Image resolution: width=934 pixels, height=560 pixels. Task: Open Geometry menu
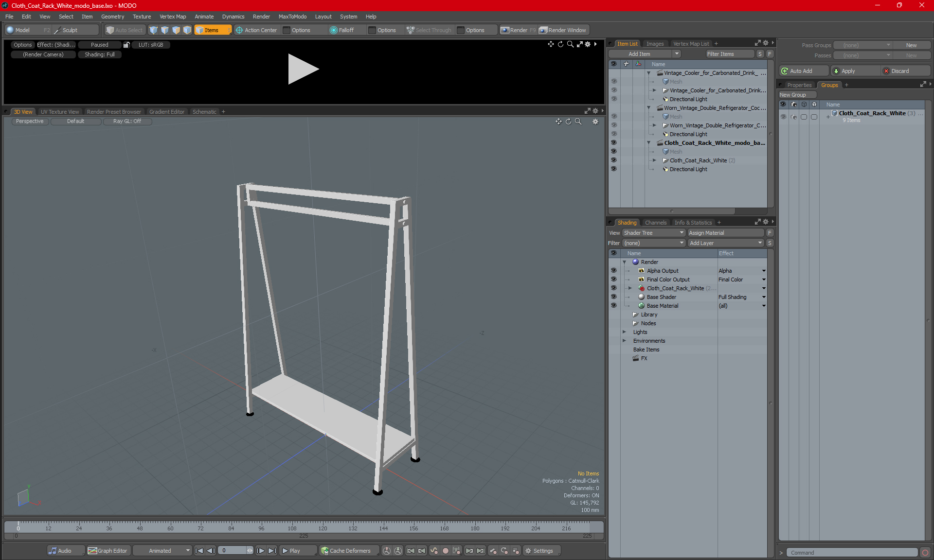(112, 17)
